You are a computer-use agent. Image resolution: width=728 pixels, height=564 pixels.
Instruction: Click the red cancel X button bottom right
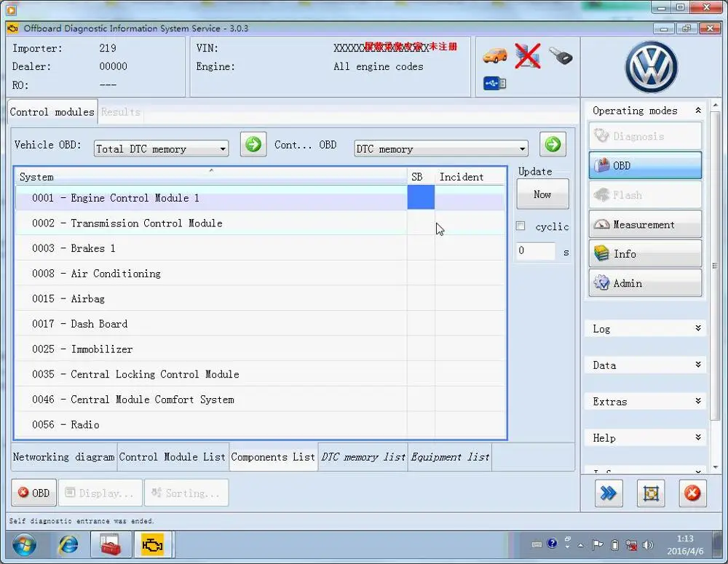click(692, 493)
